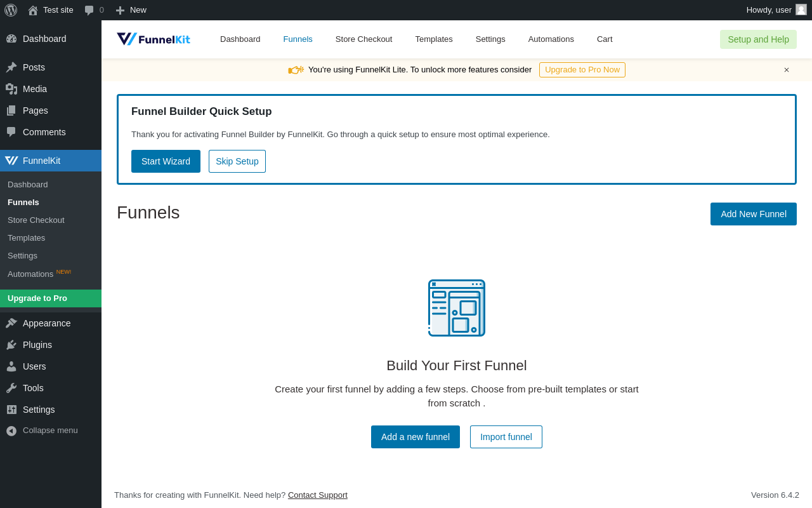Click the Import funnel button

[x=506, y=437]
